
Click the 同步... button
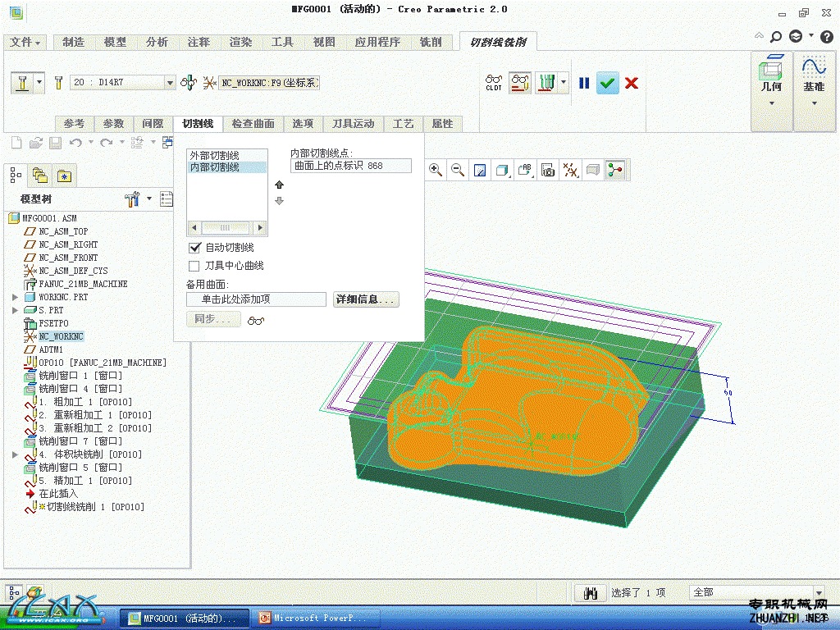212,319
